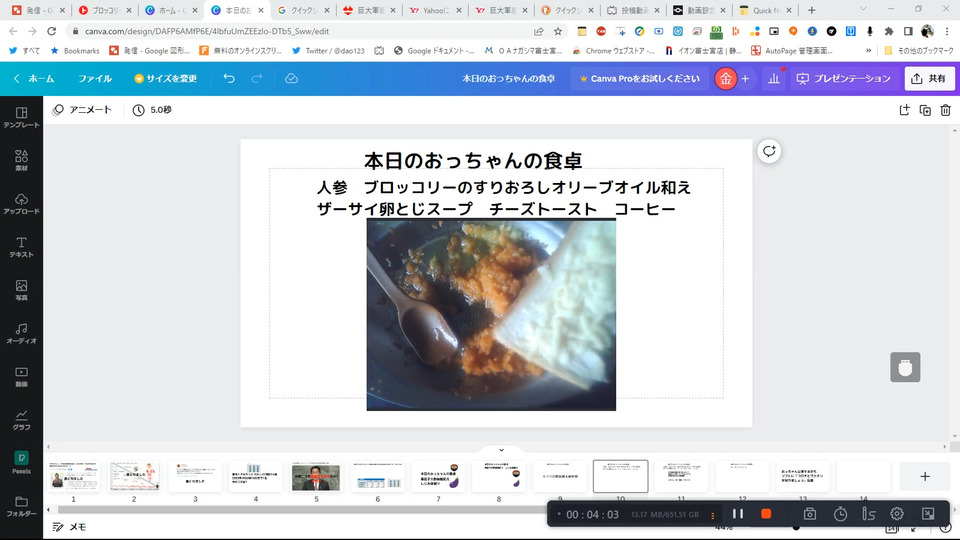Viewport: 960px width, 540px height.
Task: Select page 11 thumbnail
Action: (681, 476)
